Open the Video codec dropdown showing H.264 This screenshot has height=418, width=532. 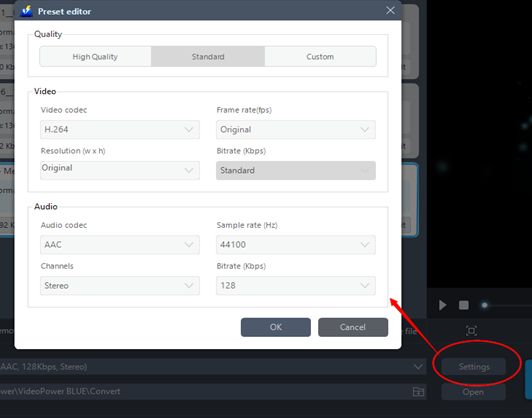tap(120, 130)
